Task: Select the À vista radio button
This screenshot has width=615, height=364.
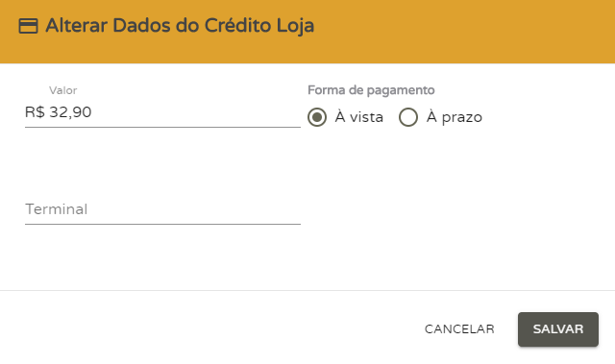Action: coord(317,117)
